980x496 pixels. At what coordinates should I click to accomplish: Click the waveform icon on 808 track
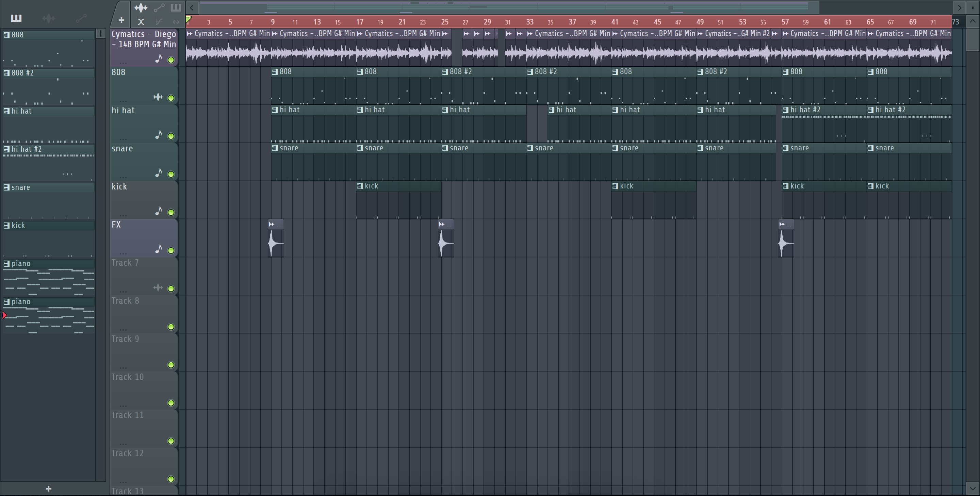coord(158,97)
